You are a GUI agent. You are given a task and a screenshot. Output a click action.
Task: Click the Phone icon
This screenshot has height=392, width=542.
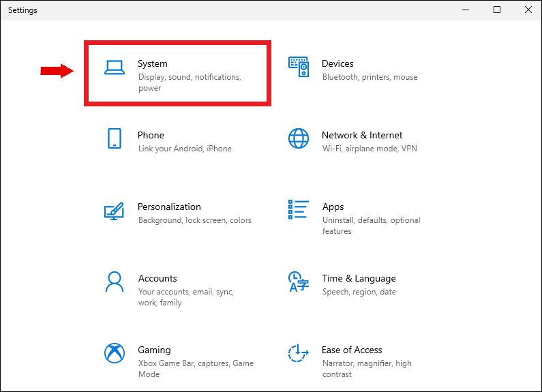(115, 138)
